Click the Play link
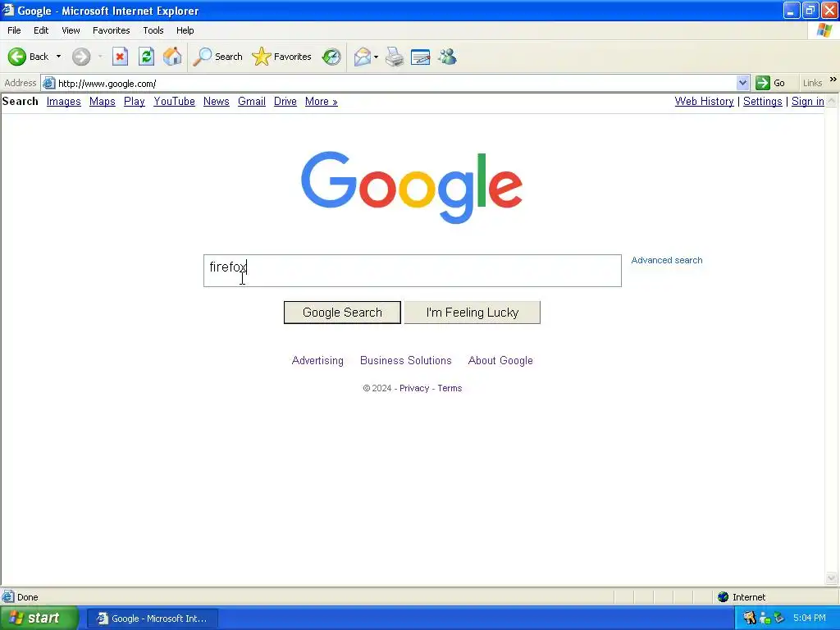Image resolution: width=840 pixels, height=630 pixels. point(135,102)
